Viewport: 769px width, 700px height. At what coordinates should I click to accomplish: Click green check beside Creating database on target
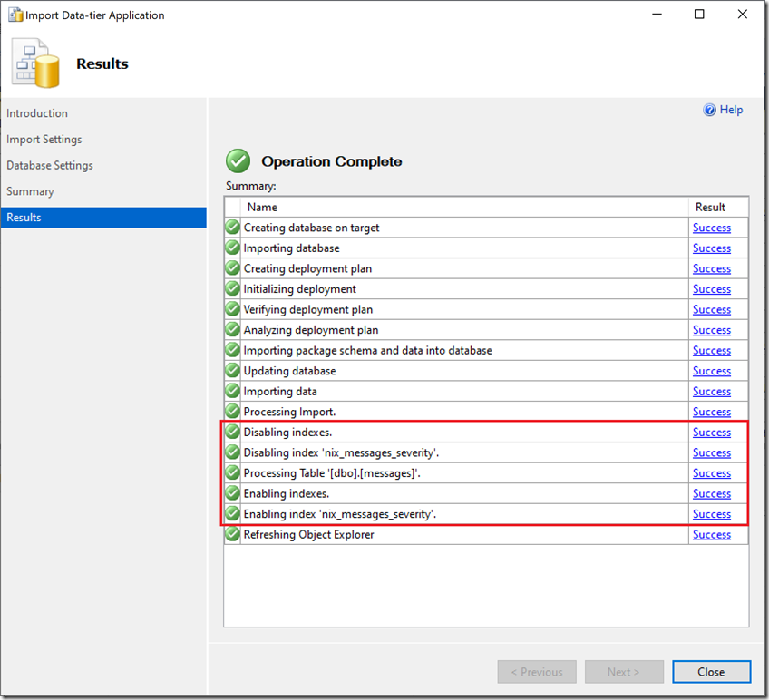pyautogui.click(x=232, y=227)
